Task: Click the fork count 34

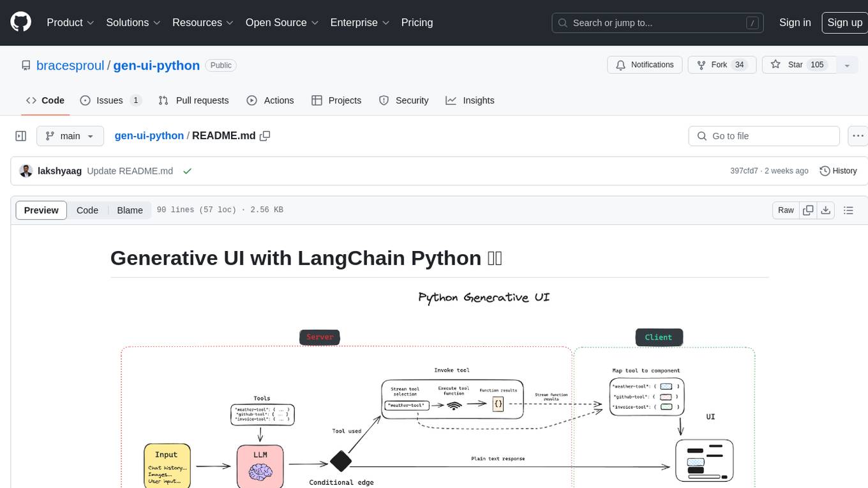Action: pos(739,65)
